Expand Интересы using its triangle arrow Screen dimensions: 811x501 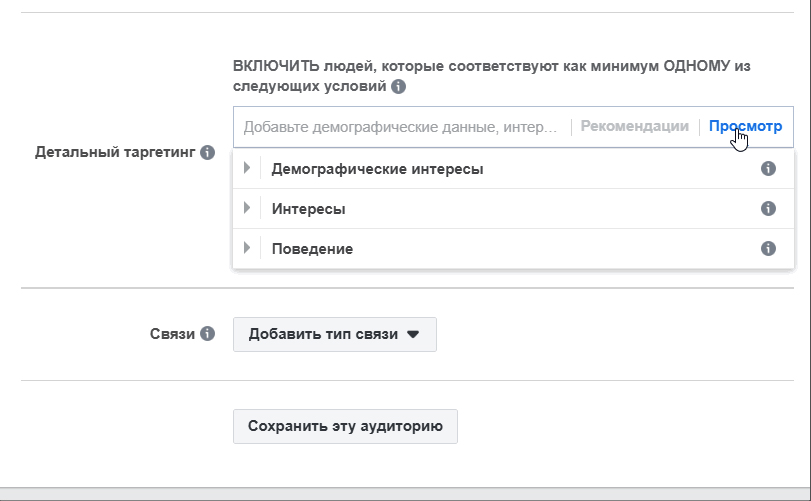pos(247,209)
